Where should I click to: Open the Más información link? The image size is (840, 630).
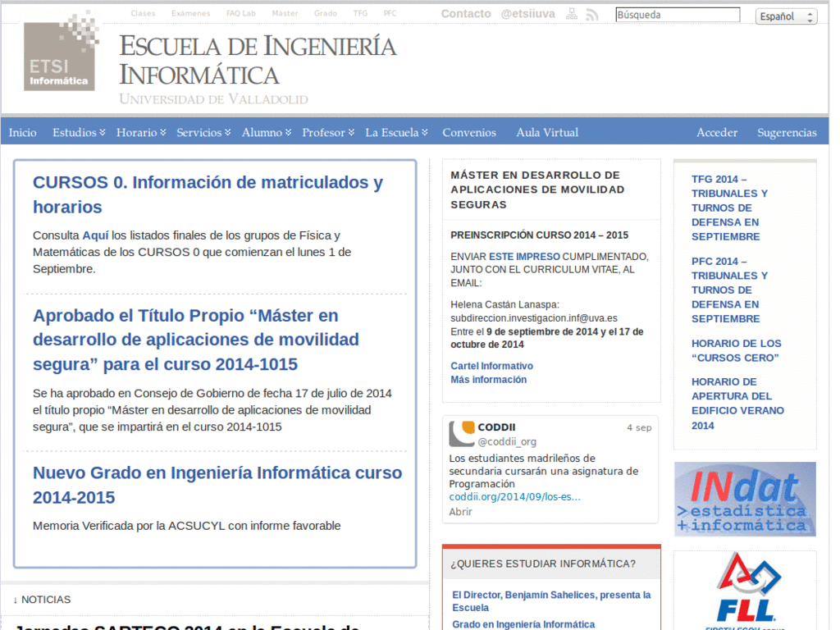click(488, 379)
